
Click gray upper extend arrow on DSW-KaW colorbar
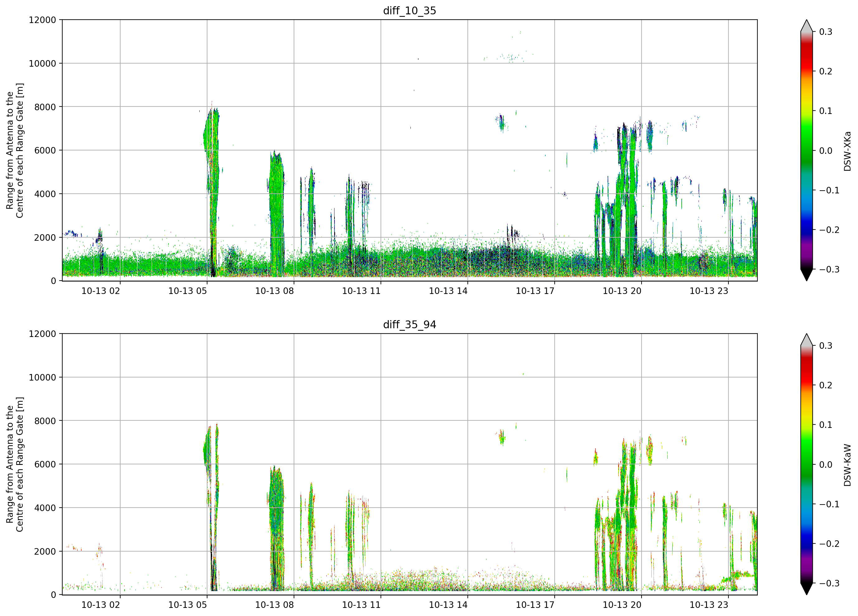[x=807, y=340]
